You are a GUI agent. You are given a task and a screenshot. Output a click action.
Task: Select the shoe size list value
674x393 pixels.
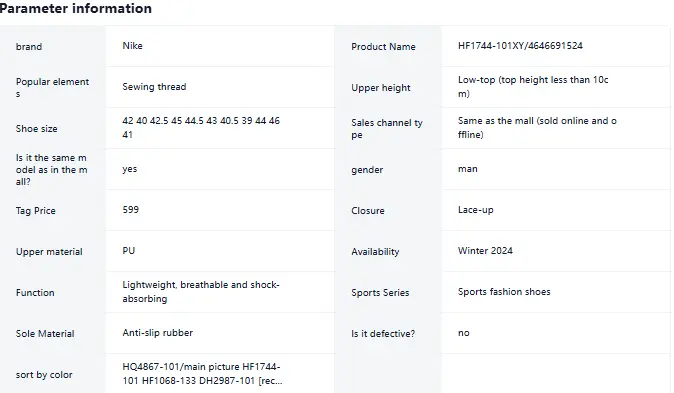pyautogui.click(x=201, y=127)
